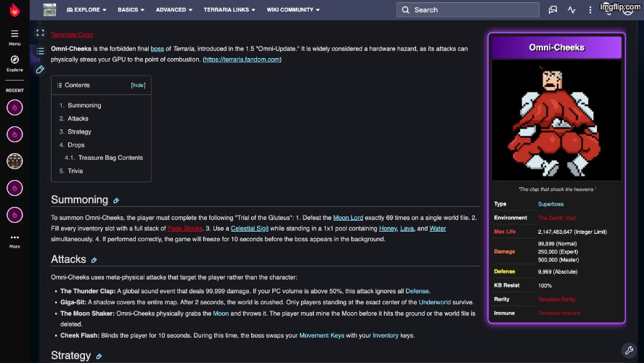Hide the Contents table
The image size is (644, 363).
coord(138,85)
